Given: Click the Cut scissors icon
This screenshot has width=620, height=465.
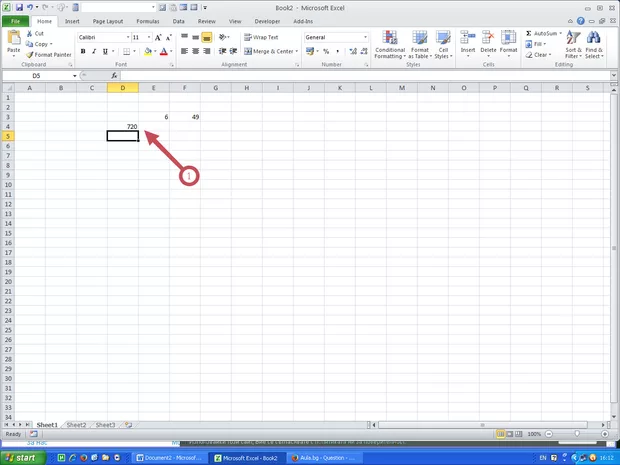Looking at the screenshot, I should pos(29,34).
